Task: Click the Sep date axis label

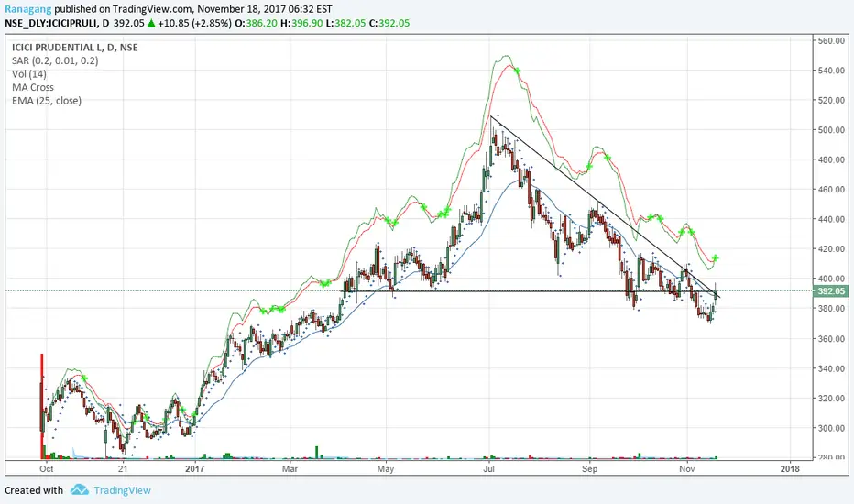Action: point(589,468)
